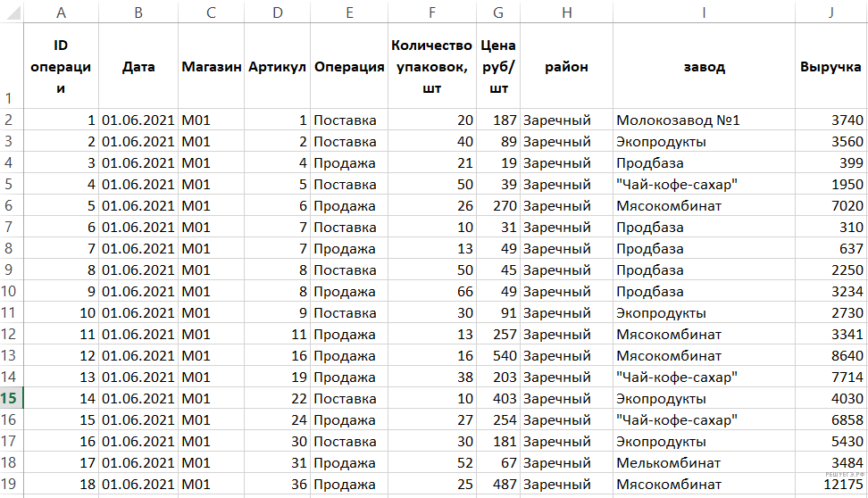The image size is (868, 498).
Task: Click the 'завод' header cell
Action: point(704,67)
